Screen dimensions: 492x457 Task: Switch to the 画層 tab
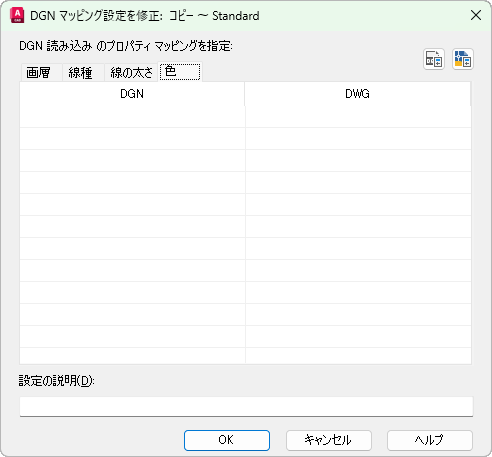[41, 72]
